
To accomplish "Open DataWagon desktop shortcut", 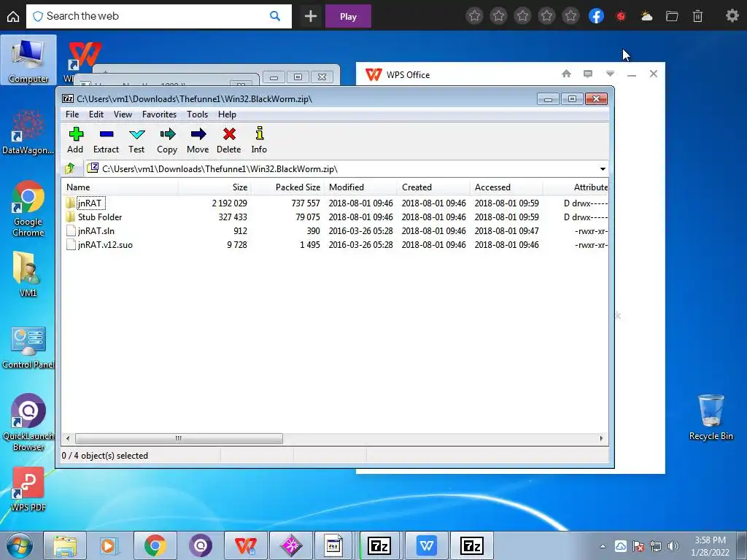I will (28, 132).
